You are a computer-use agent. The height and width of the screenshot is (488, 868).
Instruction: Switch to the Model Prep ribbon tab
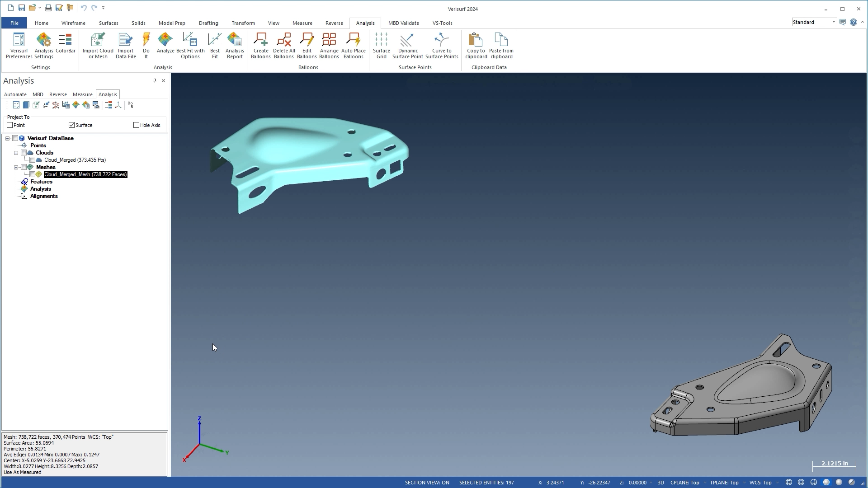[172, 23]
